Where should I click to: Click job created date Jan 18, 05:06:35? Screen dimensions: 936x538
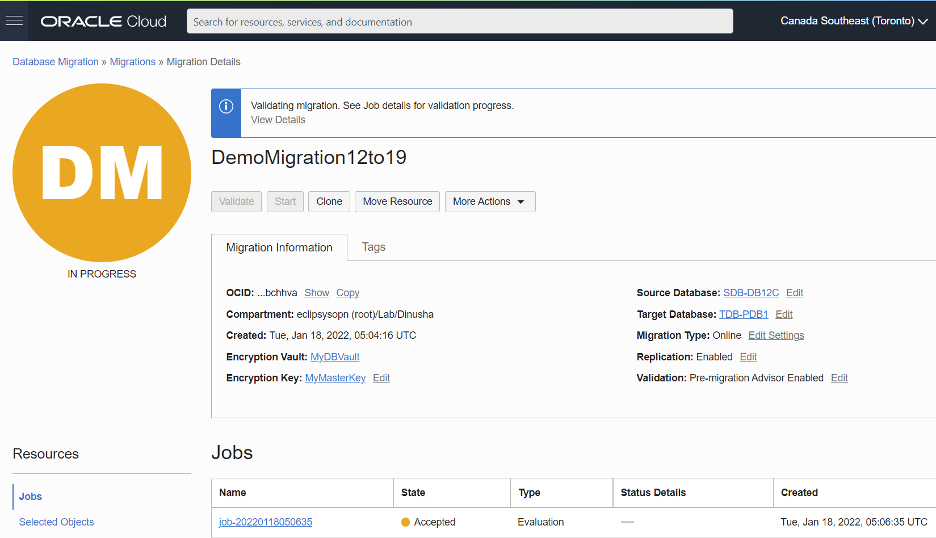click(x=854, y=522)
